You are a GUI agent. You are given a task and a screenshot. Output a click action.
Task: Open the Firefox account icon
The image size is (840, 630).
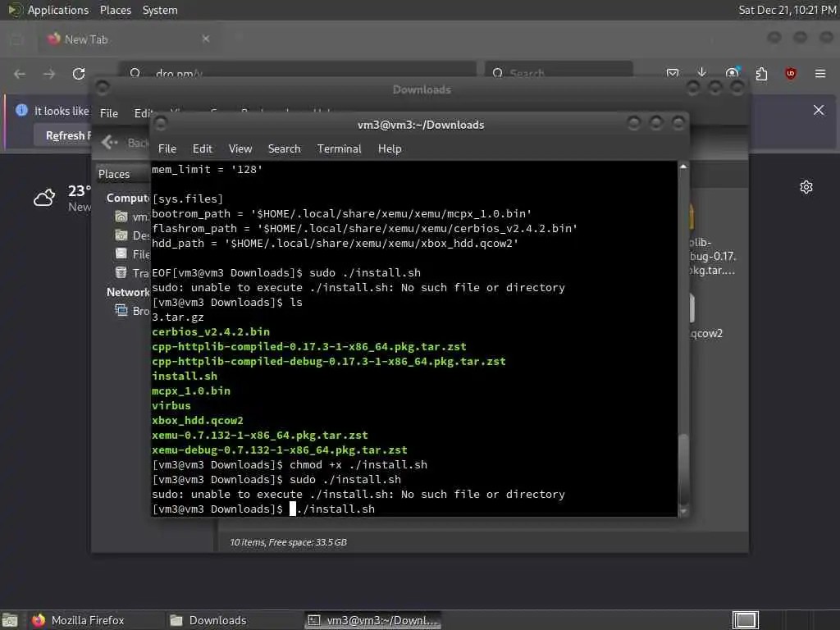[732, 73]
